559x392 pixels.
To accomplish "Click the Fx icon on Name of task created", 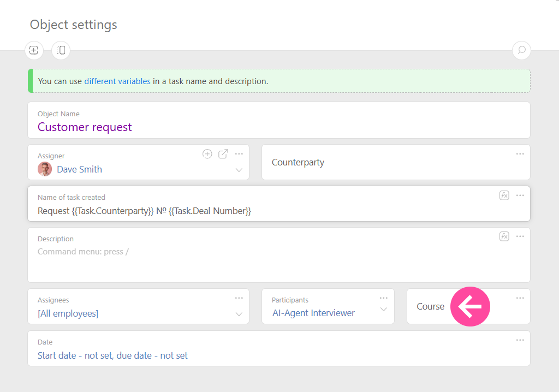I will pos(504,195).
